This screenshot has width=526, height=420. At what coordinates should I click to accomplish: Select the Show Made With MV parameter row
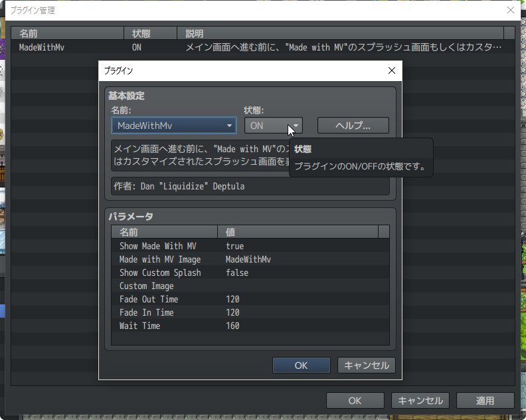click(x=250, y=246)
